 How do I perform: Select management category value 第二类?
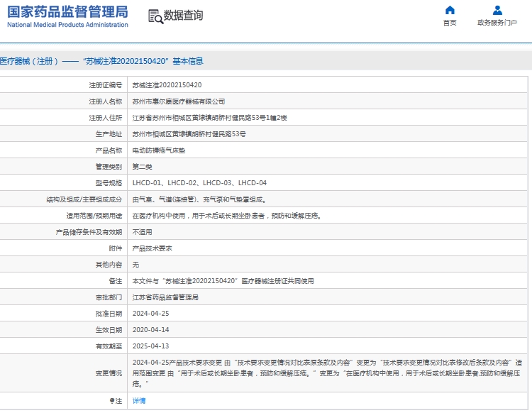[x=142, y=167]
